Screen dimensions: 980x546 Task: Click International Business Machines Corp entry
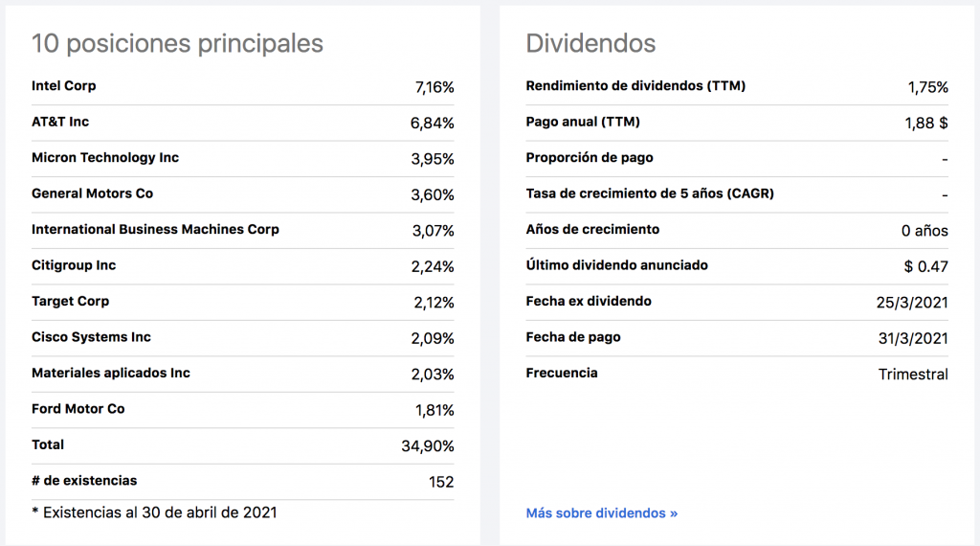tap(155, 230)
